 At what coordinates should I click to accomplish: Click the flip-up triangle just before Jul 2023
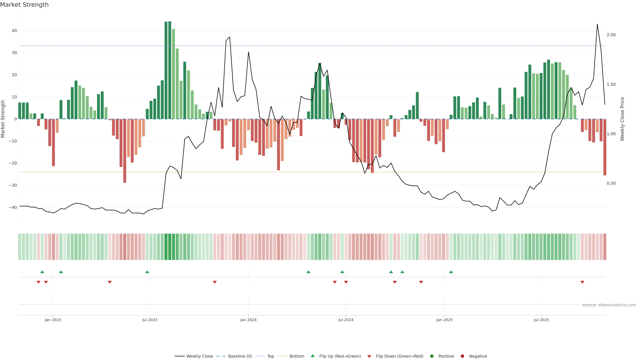click(x=147, y=272)
